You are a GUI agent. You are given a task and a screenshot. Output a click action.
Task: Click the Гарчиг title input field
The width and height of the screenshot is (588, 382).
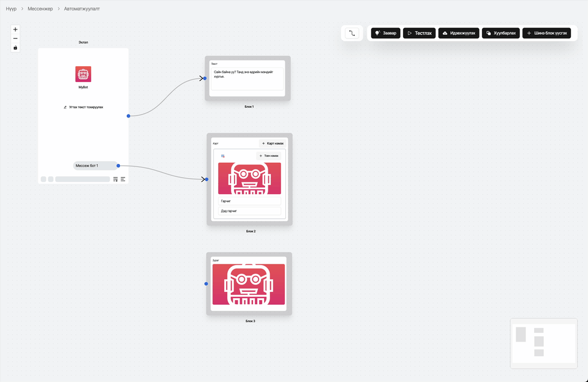(249, 201)
